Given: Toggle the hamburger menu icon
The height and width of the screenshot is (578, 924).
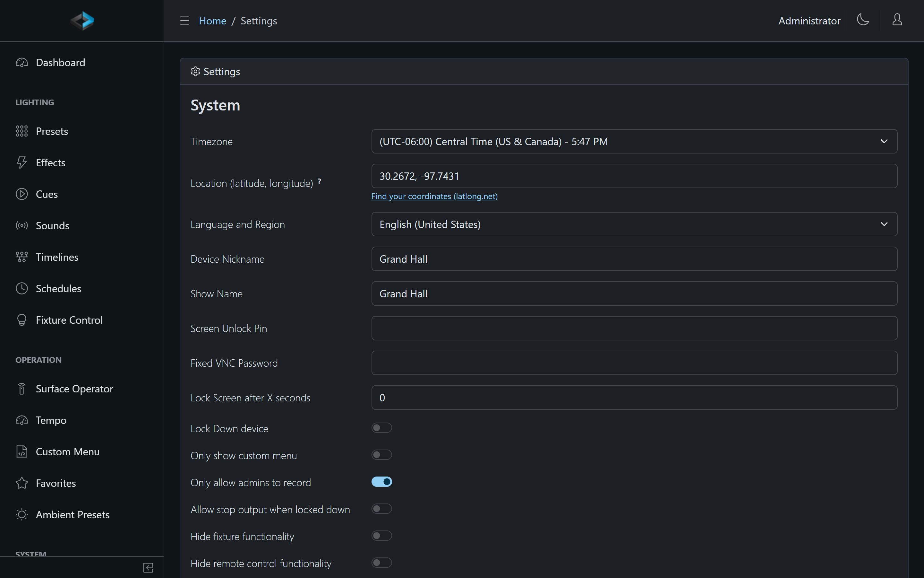Looking at the screenshot, I should click(185, 21).
